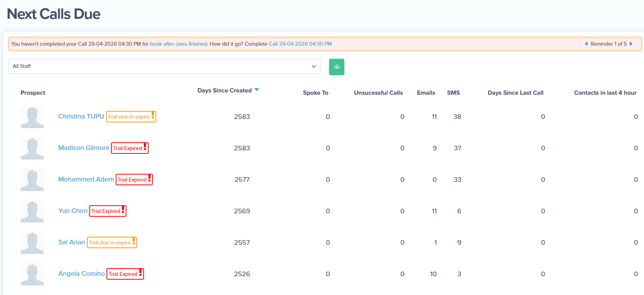
Task: Click Angela Comino's 2526 days value
Action: tap(242, 274)
